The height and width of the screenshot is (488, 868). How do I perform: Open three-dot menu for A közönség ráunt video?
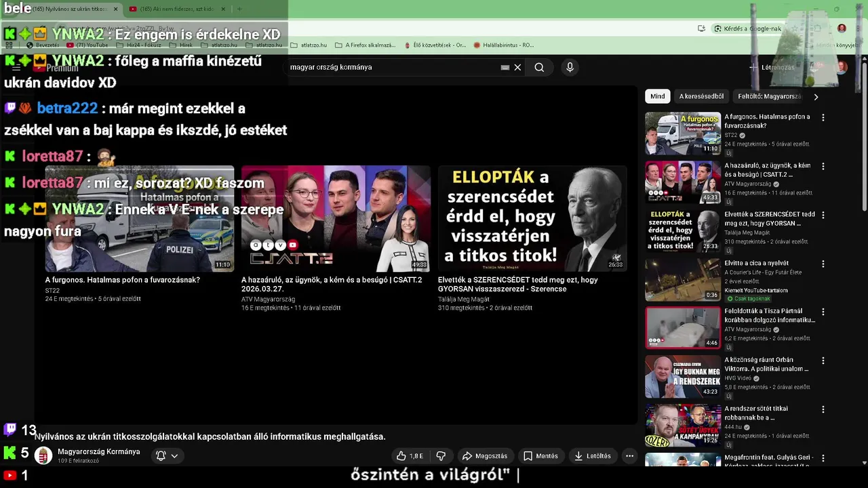(x=823, y=361)
